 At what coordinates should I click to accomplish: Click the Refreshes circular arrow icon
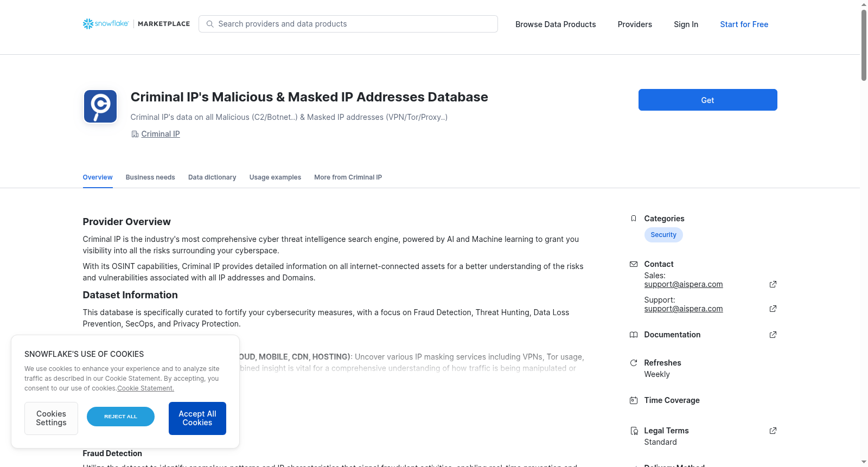point(634,363)
